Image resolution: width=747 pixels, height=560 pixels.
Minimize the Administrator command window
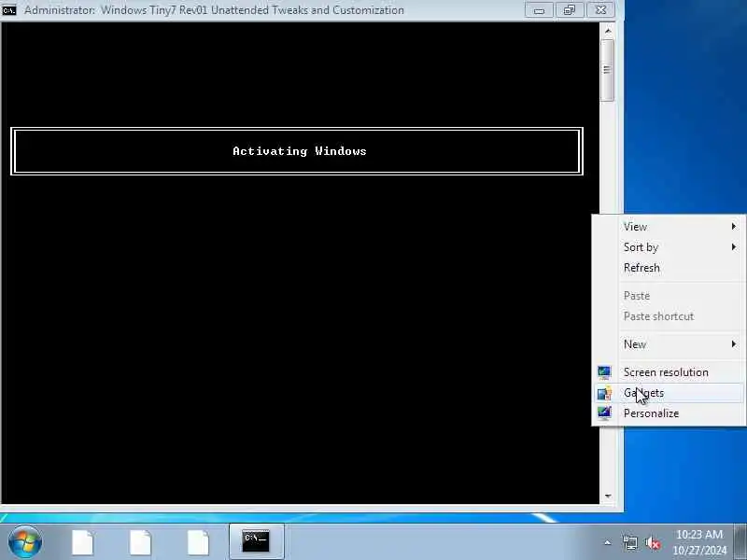539,10
